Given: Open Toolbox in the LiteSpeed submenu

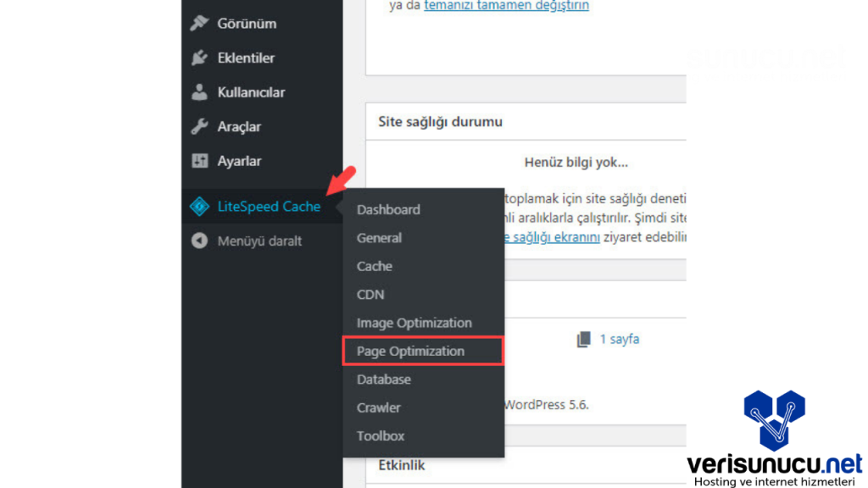Looking at the screenshot, I should click(381, 435).
